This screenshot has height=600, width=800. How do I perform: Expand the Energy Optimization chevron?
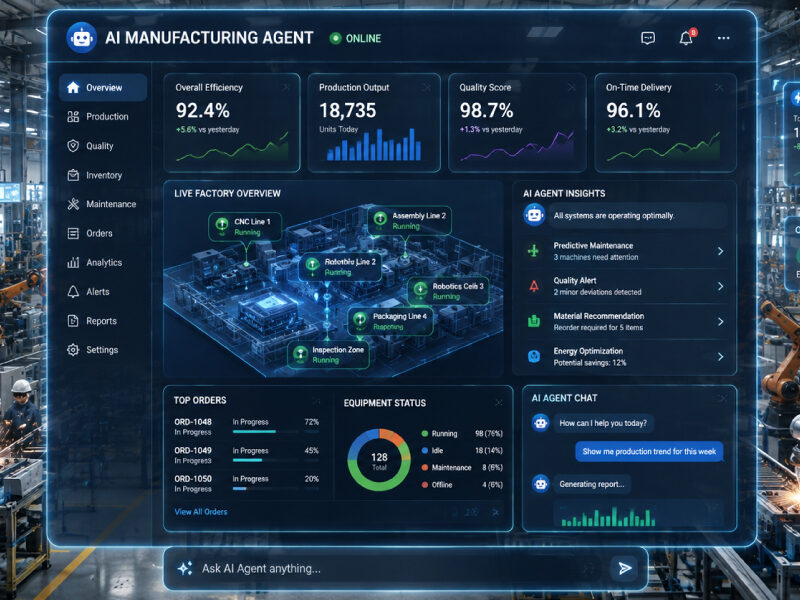pyautogui.click(x=720, y=357)
